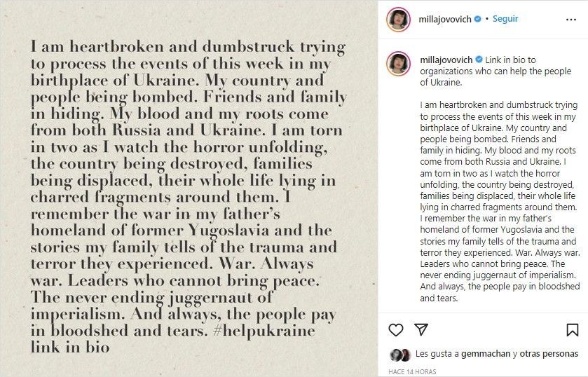Like the post with the heart icon

click(396, 330)
